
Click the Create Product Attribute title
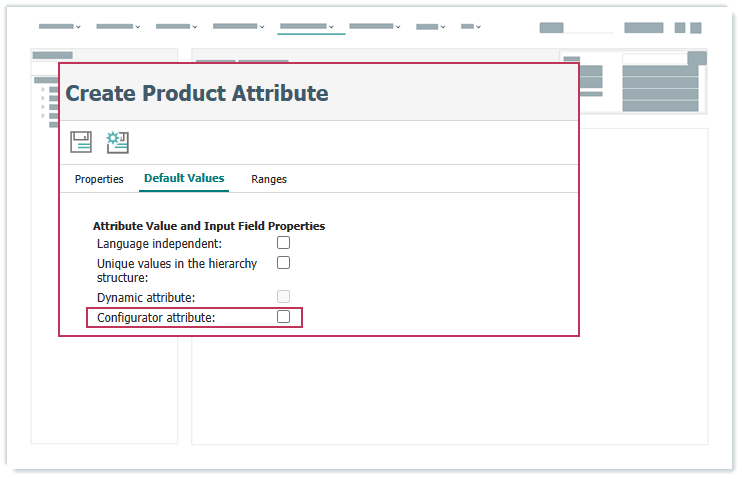(197, 94)
